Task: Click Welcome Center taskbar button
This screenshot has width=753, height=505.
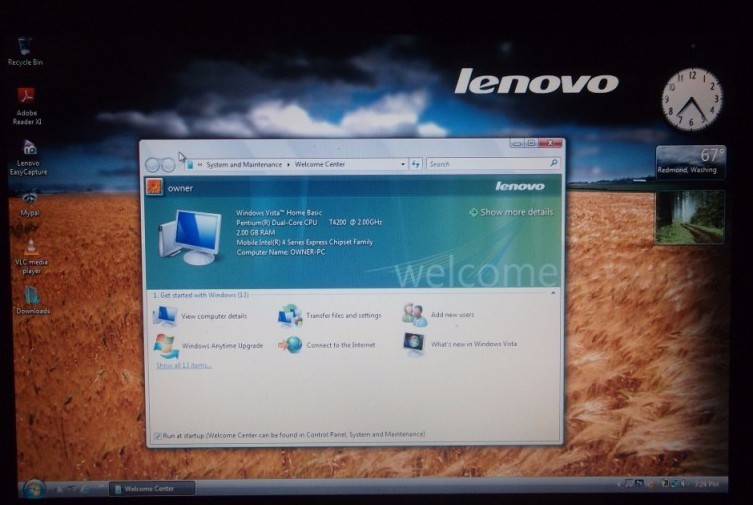Action: (152, 489)
